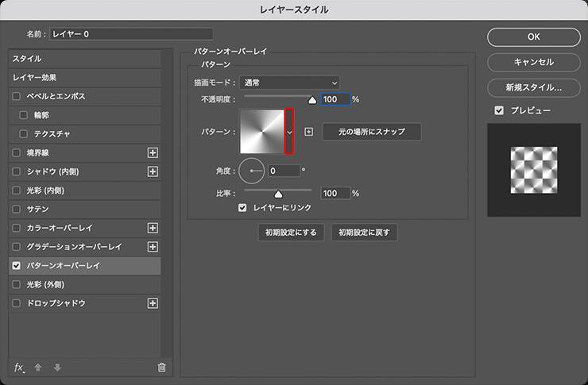This screenshot has width=588, height=385.
Task: Add another カラーオーバーレイ effect with plus icon
Action: (153, 228)
